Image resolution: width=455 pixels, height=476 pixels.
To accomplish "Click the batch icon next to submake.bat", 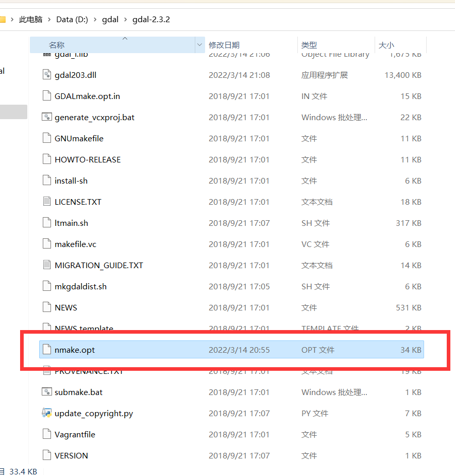I will (x=46, y=392).
